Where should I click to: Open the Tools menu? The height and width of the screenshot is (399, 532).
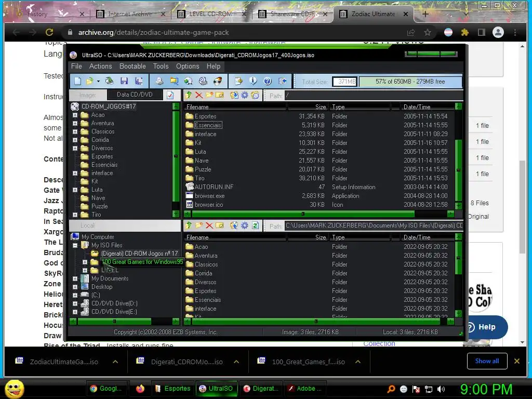[161, 66]
